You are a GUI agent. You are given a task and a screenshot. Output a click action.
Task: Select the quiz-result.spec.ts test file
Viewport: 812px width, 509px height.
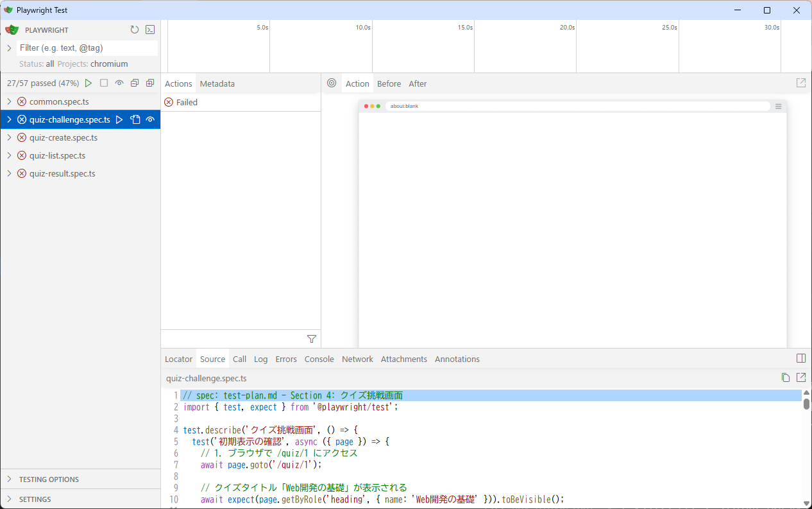[62, 173]
